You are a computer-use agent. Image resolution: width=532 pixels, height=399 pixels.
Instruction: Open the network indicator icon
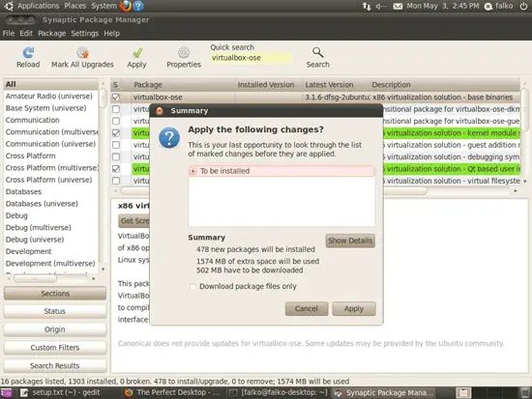click(367, 6)
